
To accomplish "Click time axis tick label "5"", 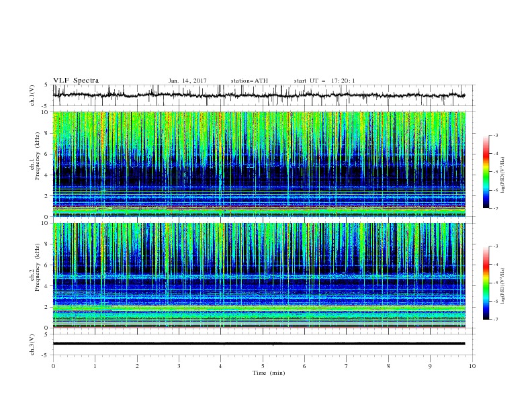I will click(263, 366).
